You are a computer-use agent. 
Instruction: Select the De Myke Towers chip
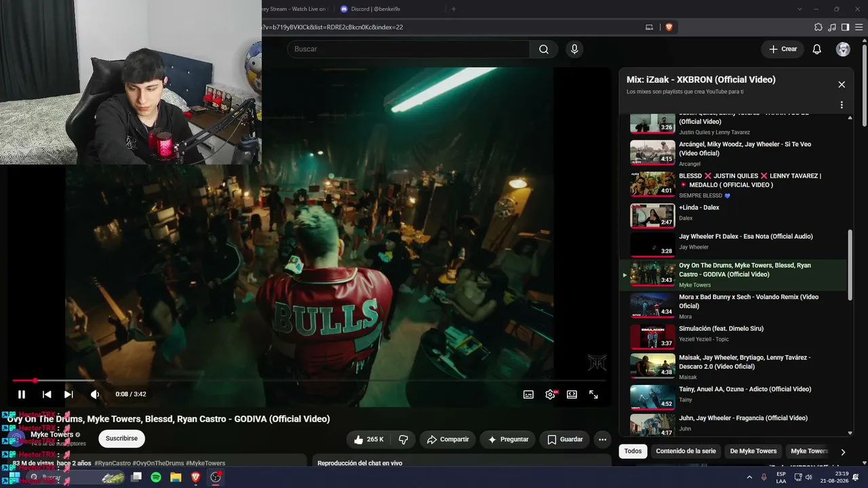(753, 451)
